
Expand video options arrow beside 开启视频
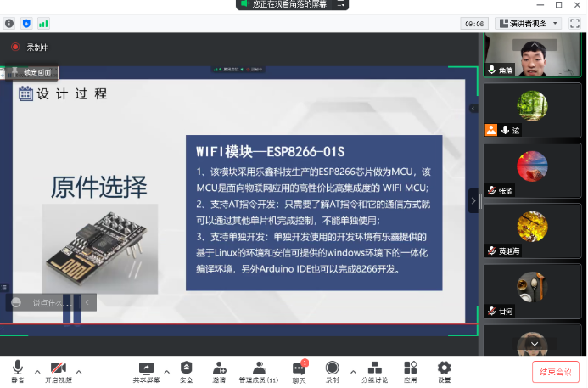[79, 372]
